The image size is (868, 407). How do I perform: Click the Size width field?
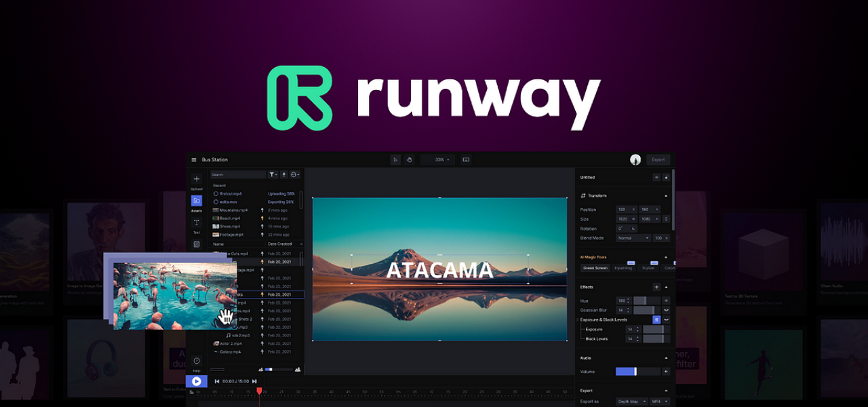coord(625,219)
